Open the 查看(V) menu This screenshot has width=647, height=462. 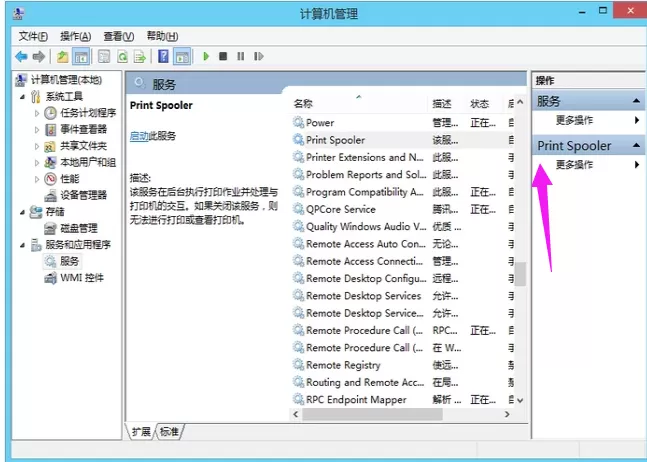(119, 36)
